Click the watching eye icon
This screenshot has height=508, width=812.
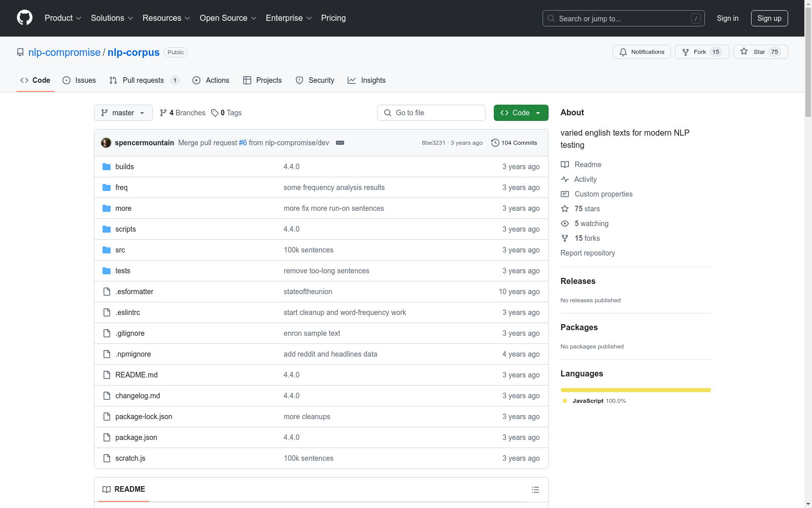(565, 224)
